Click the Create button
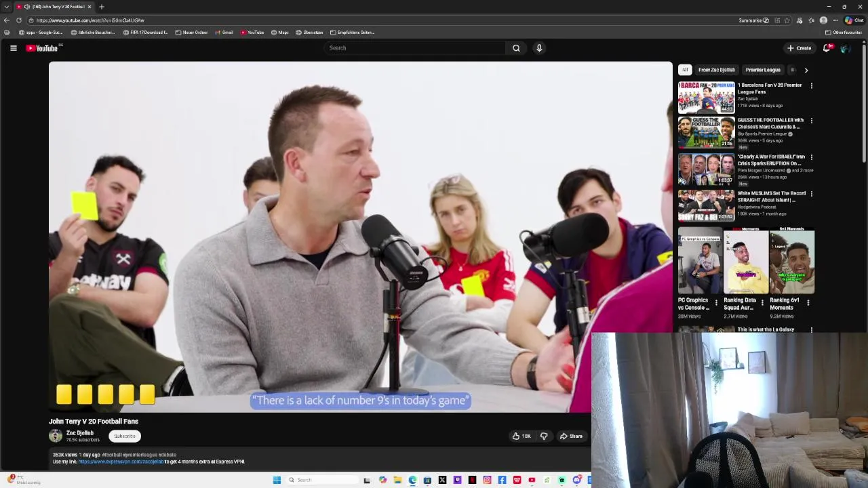The image size is (868, 488). (x=799, y=48)
